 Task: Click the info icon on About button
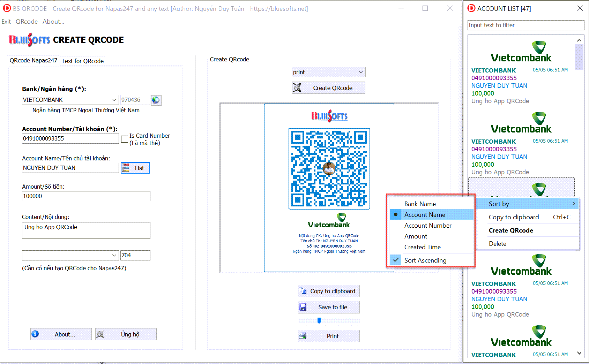35,334
